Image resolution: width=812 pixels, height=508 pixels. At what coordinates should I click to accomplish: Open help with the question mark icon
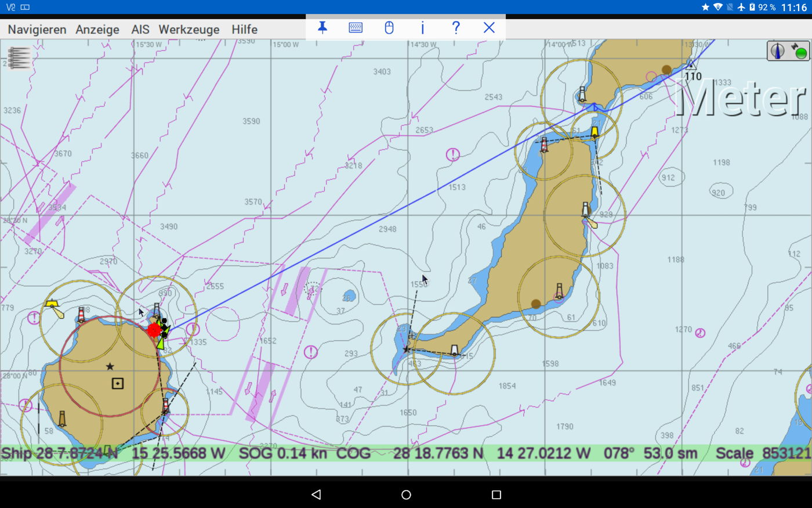(456, 27)
